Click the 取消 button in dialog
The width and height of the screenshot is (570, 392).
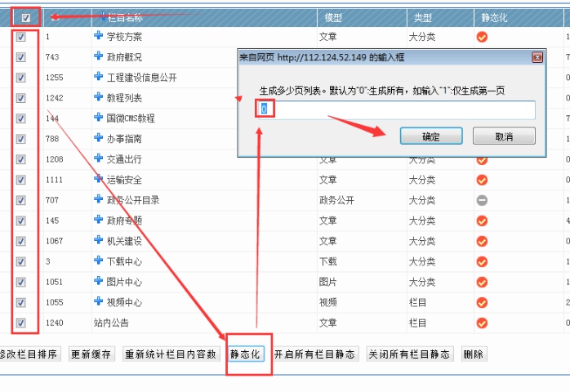point(504,136)
